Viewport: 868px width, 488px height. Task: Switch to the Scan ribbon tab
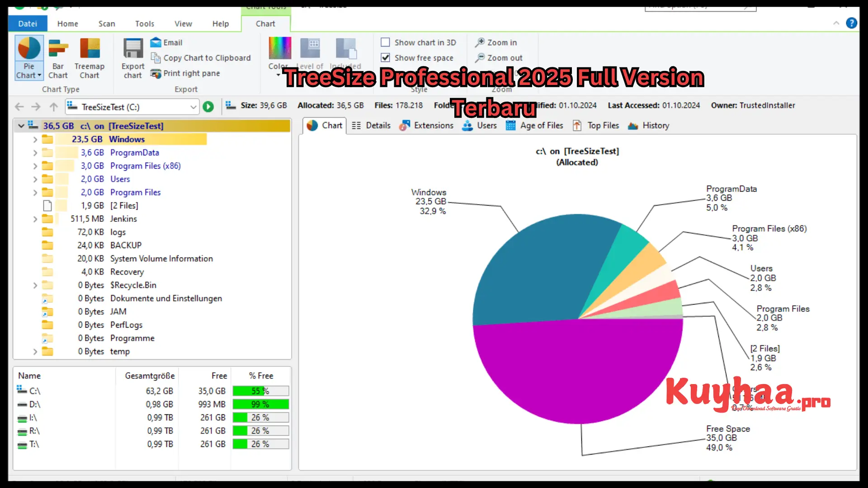(107, 23)
